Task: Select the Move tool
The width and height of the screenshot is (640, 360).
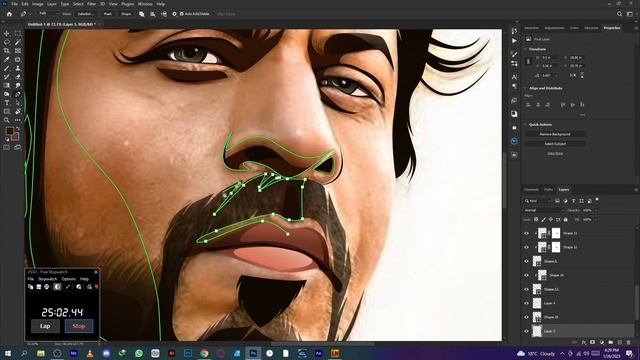Action: click(7, 33)
